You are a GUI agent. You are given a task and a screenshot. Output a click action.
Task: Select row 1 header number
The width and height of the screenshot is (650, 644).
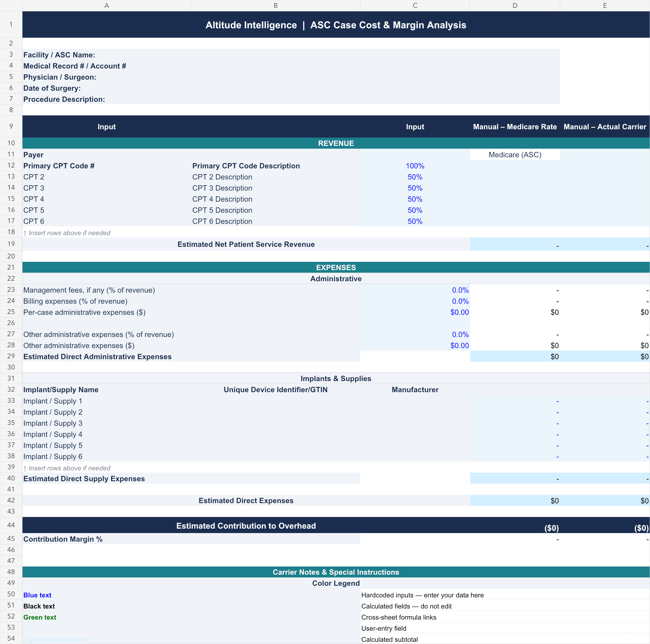click(11, 24)
